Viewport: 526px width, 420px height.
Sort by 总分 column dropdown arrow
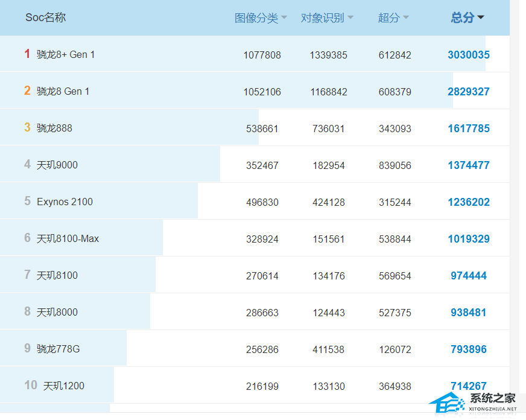click(480, 17)
